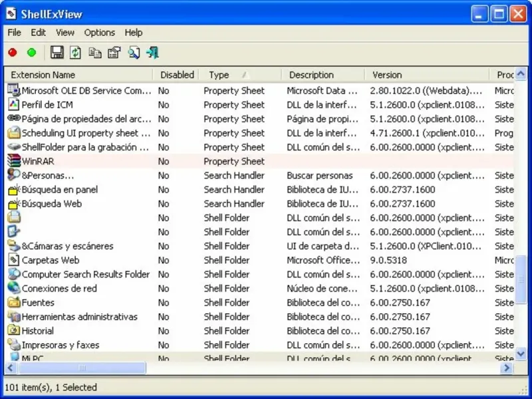
Task: Sort by Type column header
Action: [240, 74]
